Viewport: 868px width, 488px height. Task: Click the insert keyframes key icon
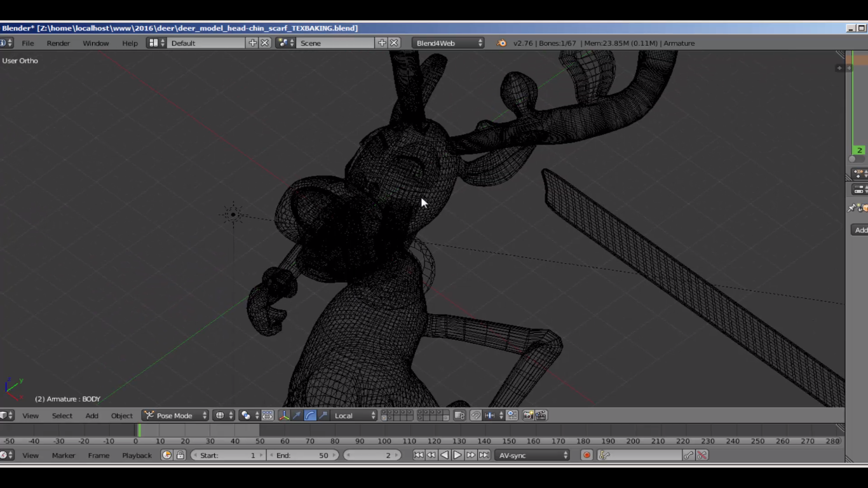pos(688,456)
